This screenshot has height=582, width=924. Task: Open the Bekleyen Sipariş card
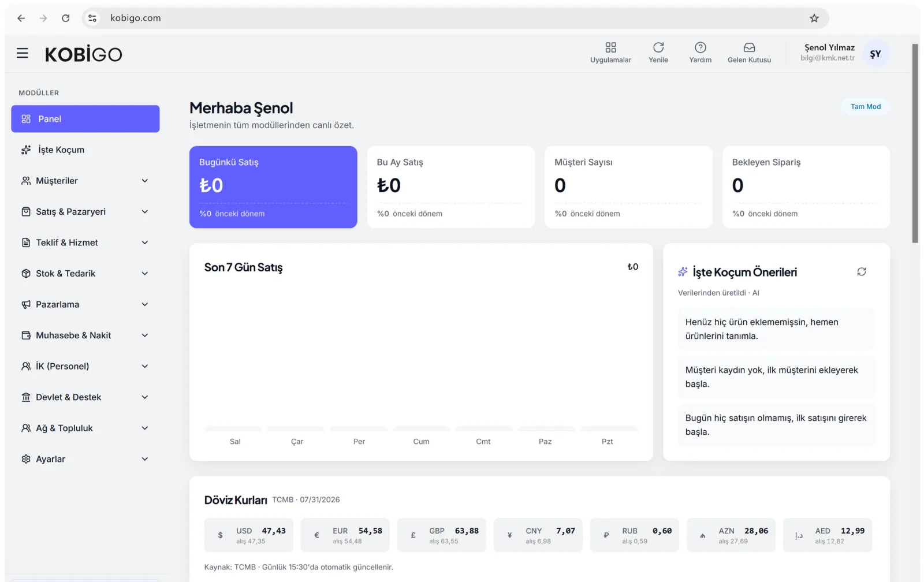coord(806,187)
